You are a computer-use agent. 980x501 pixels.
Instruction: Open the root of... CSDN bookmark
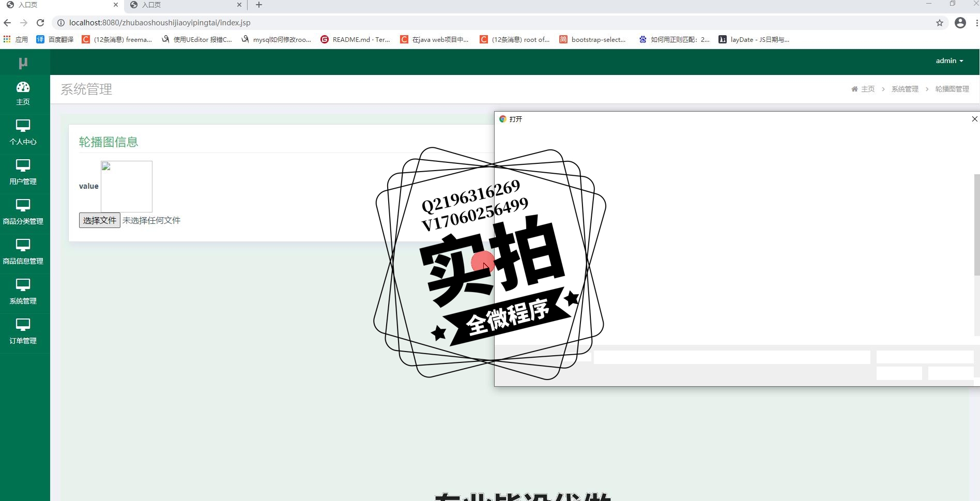[515, 39]
